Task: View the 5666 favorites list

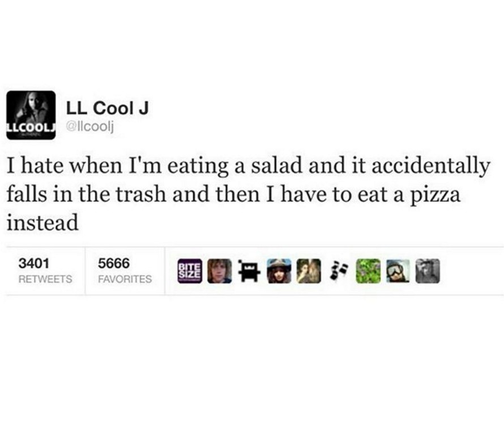Action: [x=125, y=271]
